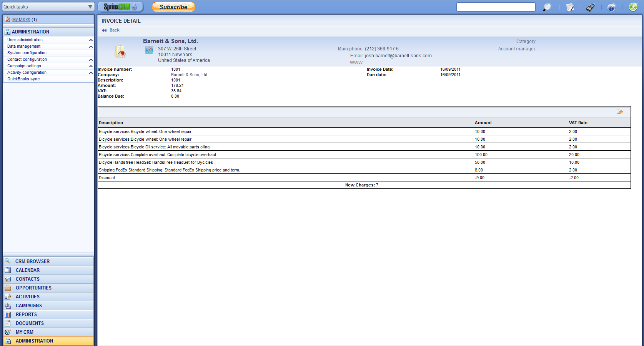Viewport: 644px width, 346px height.
Task: Click the green logout icon
Action: point(633,7)
